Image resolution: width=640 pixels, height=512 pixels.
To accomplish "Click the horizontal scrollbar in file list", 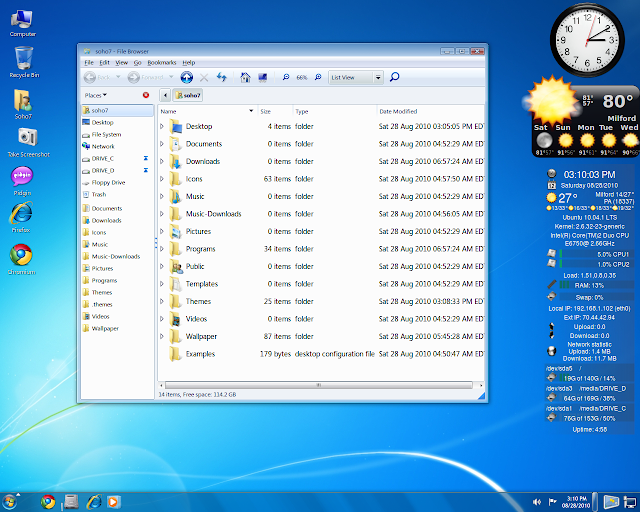I will click(319, 385).
